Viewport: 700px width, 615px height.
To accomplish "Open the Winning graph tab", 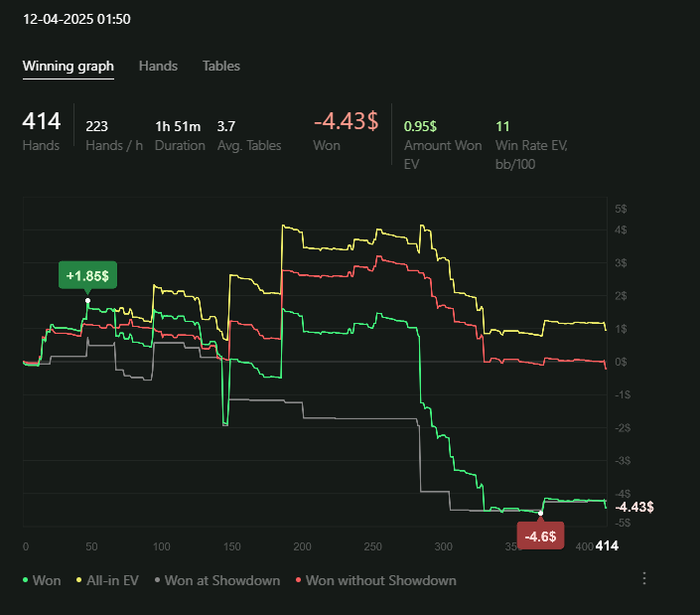I will [68, 66].
